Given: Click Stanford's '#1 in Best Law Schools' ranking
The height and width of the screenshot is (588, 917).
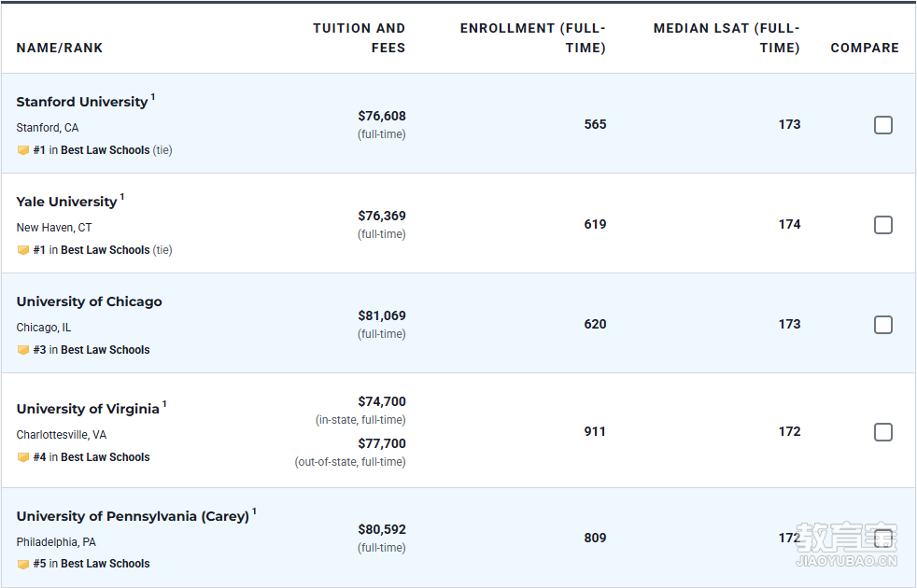Looking at the screenshot, I should pyautogui.click(x=92, y=150).
